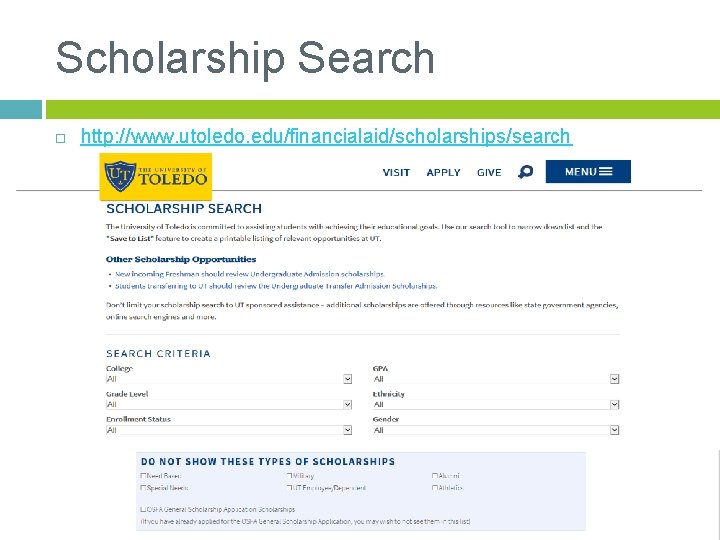Check the Need Based checkbox
The width and height of the screenshot is (720, 540).
click(x=145, y=476)
